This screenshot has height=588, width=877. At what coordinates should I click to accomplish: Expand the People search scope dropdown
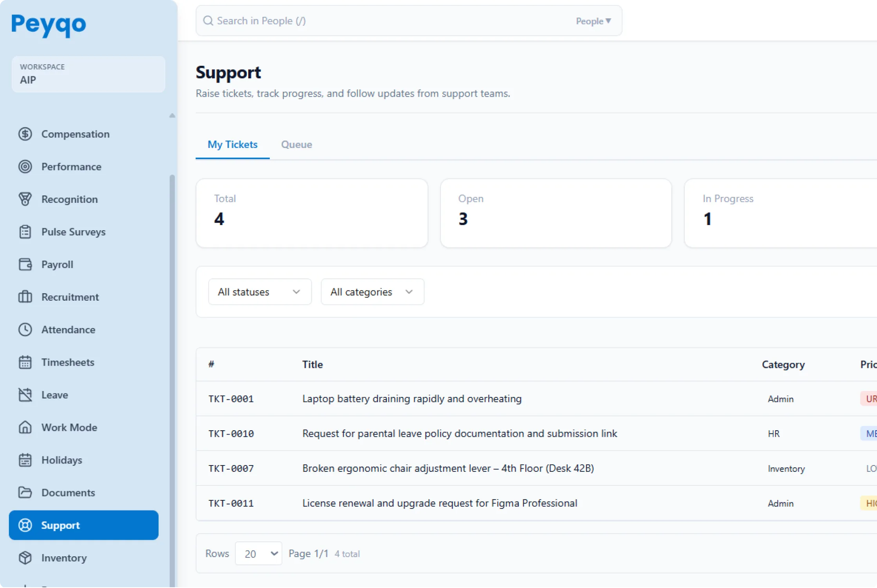pyautogui.click(x=593, y=21)
